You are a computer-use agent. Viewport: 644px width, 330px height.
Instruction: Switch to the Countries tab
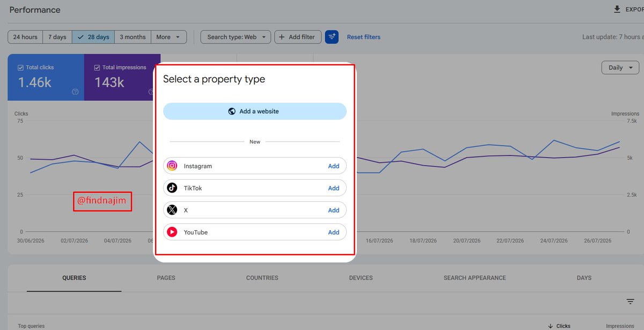(x=262, y=278)
